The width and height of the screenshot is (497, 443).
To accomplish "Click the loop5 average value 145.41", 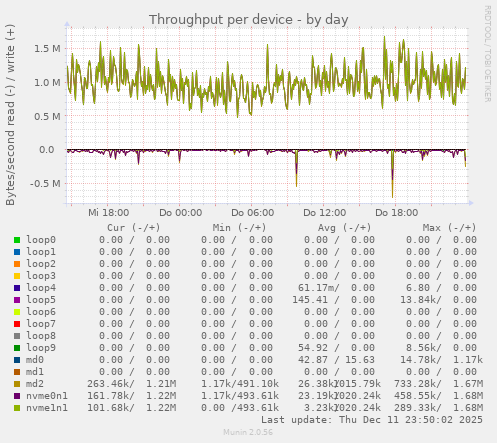I will [x=310, y=300].
